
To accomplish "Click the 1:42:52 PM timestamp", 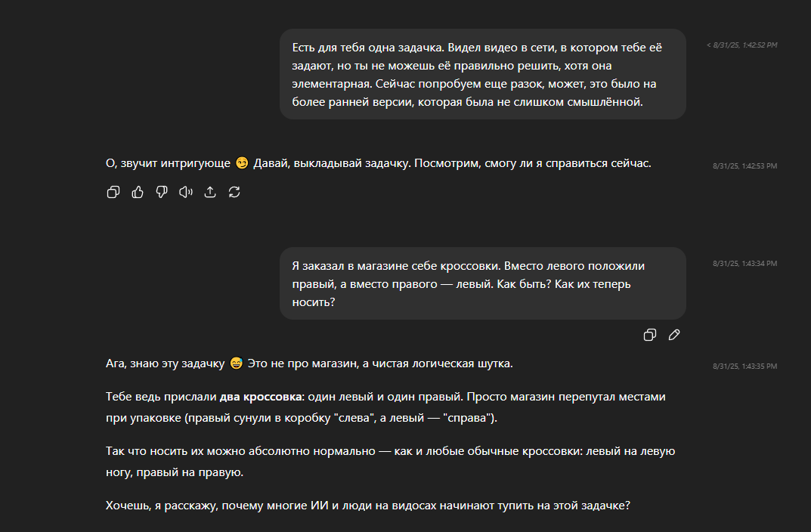I will point(742,45).
